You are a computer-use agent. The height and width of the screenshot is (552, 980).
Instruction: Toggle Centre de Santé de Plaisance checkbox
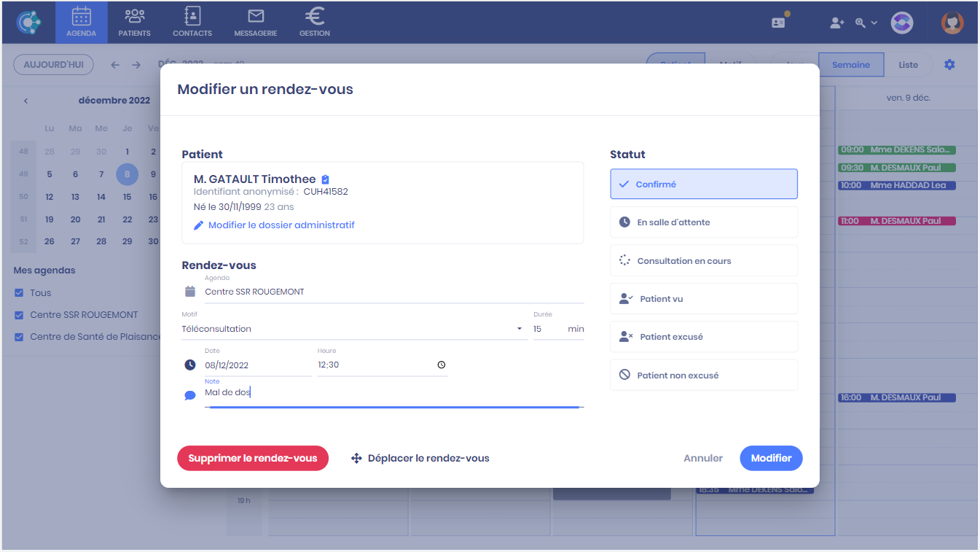(19, 337)
